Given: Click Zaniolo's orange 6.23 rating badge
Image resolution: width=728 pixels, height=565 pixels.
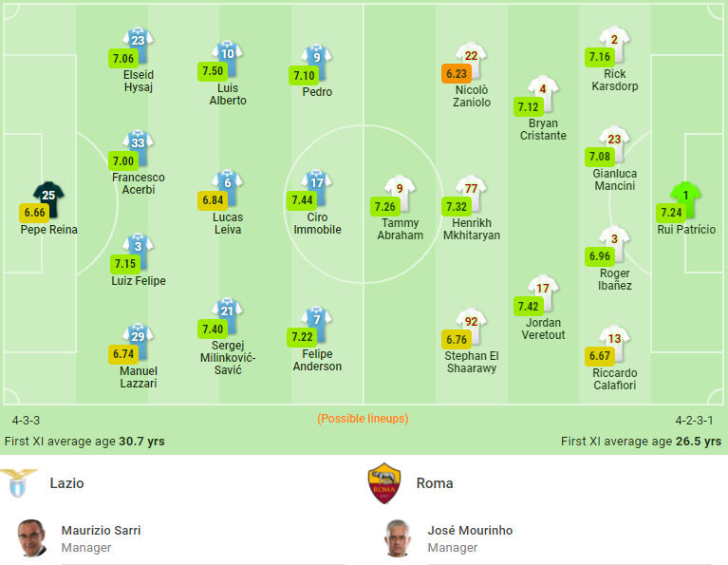Looking at the screenshot, I should click(x=457, y=74).
